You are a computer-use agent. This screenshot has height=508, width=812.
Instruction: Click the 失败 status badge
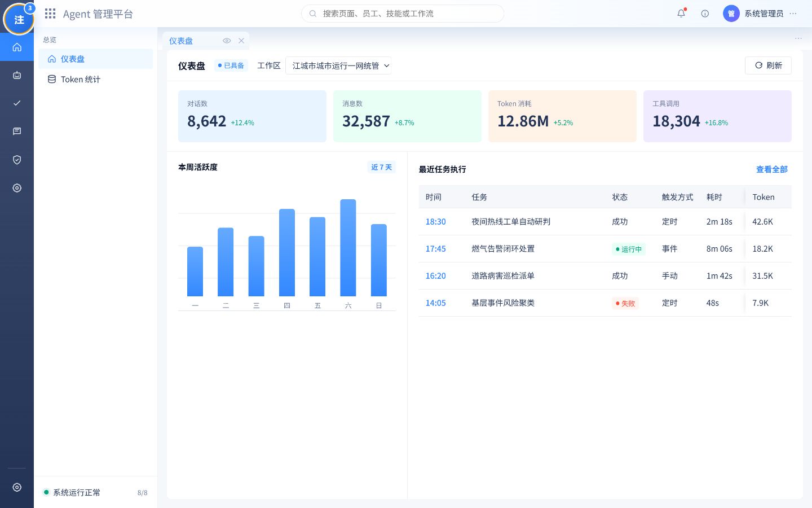(625, 303)
